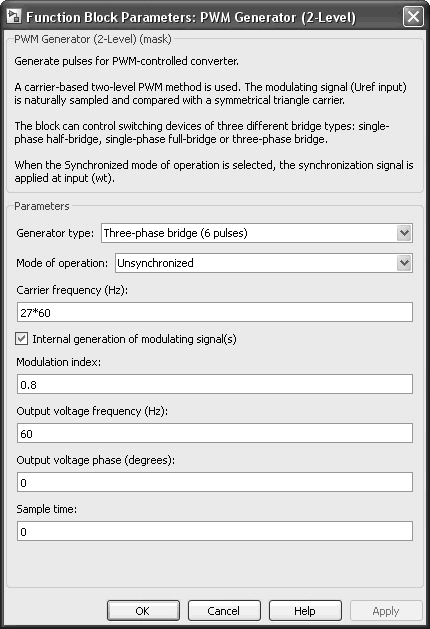The height and width of the screenshot is (629, 430).
Task: Close the Function Block Parameters dialog
Action: pos(413,17)
